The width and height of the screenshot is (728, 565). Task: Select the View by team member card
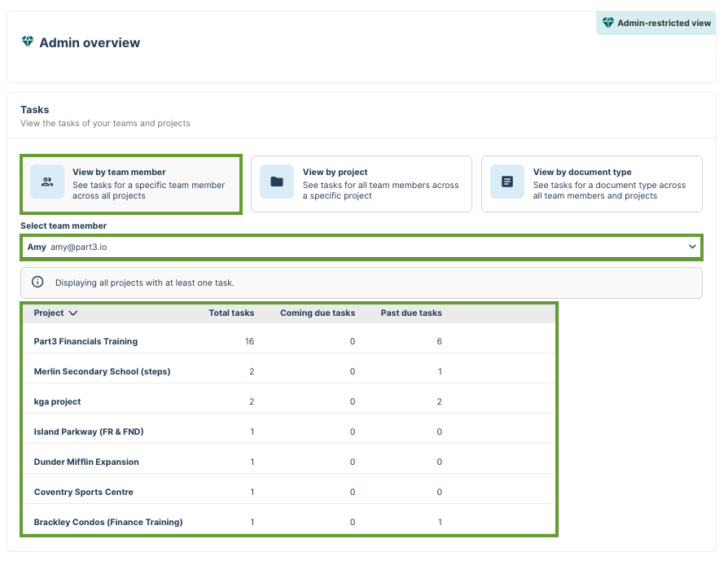pyautogui.click(x=131, y=184)
